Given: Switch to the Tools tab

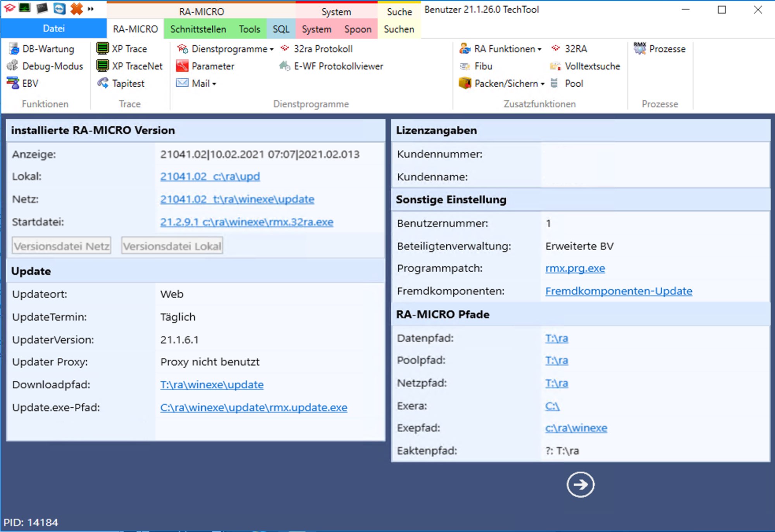Looking at the screenshot, I should [x=249, y=29].
